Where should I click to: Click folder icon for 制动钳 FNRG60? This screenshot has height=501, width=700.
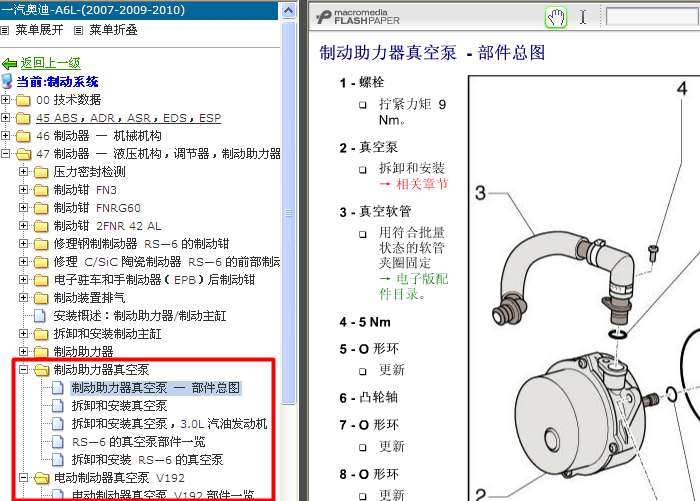[x=41, y=208]
